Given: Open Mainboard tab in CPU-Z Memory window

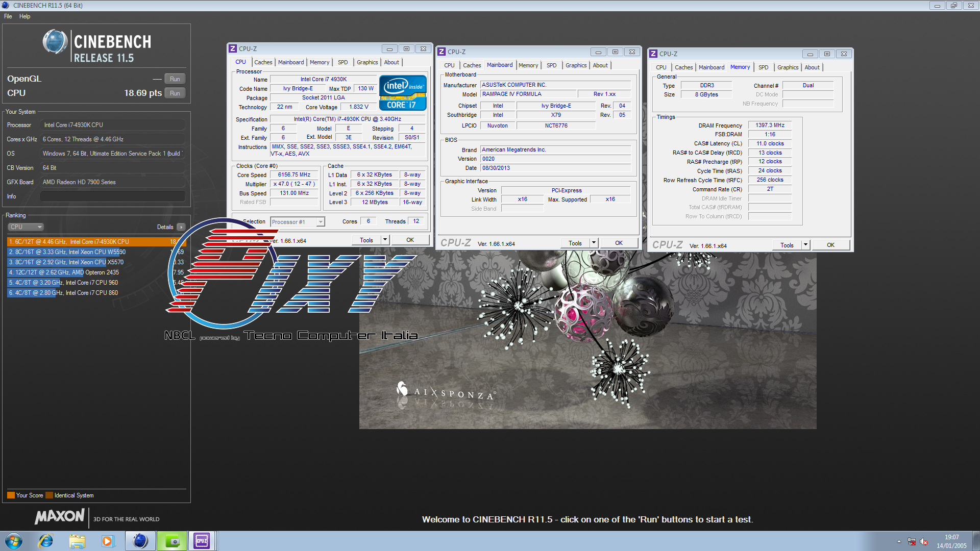Looking at the screenshot, I should (x=712, y=67).
